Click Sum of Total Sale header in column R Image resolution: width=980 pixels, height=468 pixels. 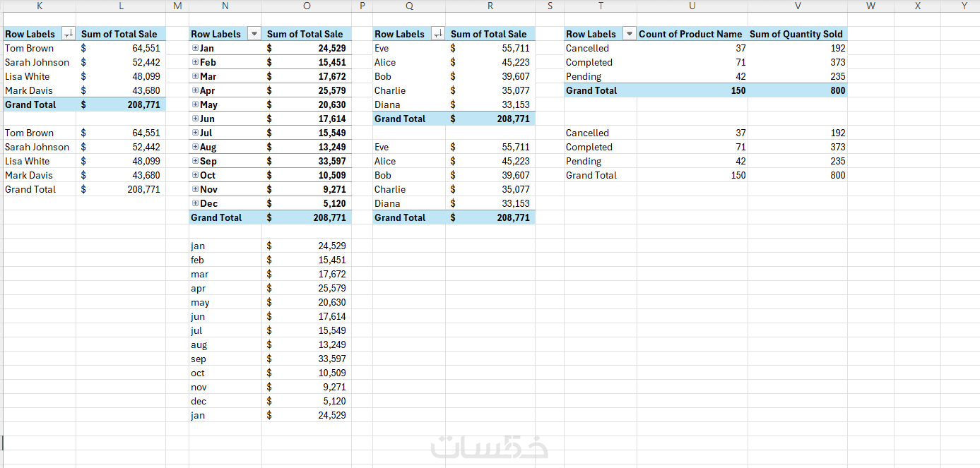click(489, 34)
